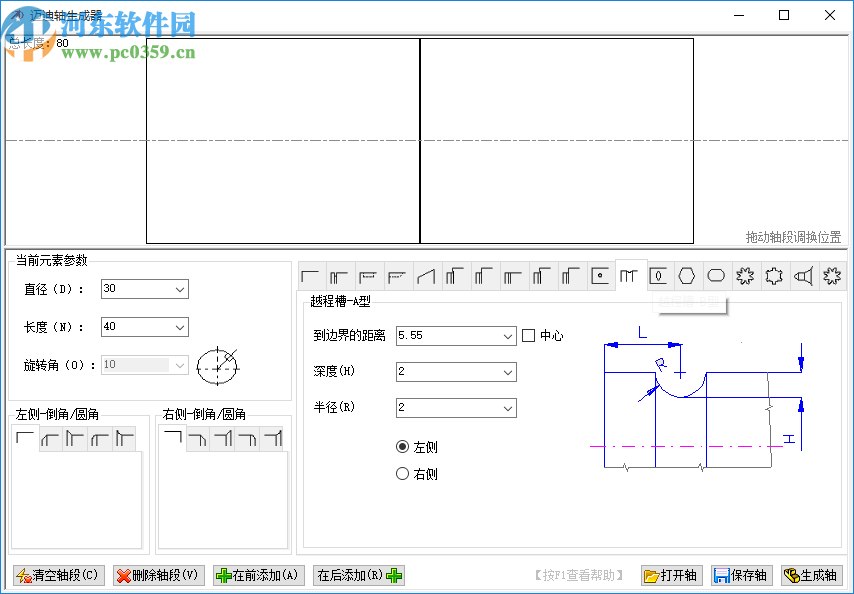Expand the 深度(H) dropdown arrow
The height and width of the screenshot is (594, 854).
click(508, 372)
